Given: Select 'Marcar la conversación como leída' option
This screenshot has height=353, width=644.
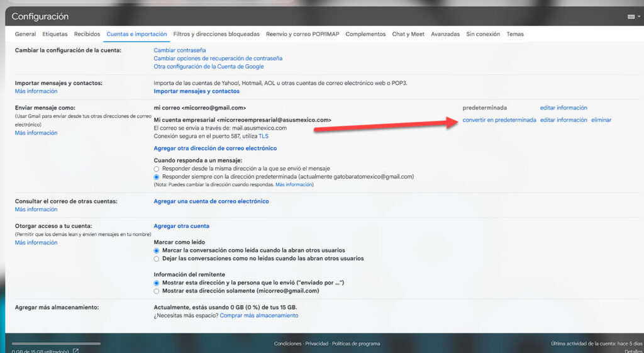Looking at the screenshot, I should point(157,250).
